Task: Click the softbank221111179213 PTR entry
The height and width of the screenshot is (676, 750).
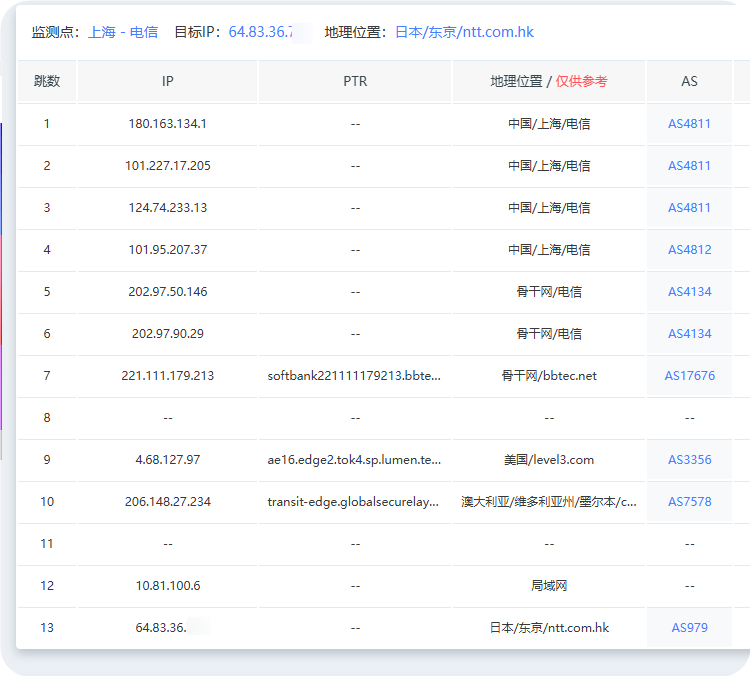Action: click(x=354, y=376)
